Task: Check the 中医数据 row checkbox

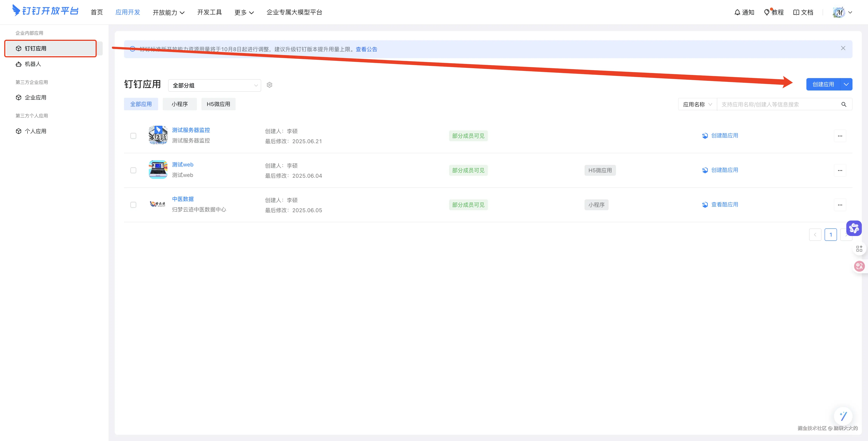Action: coord(133,205)
